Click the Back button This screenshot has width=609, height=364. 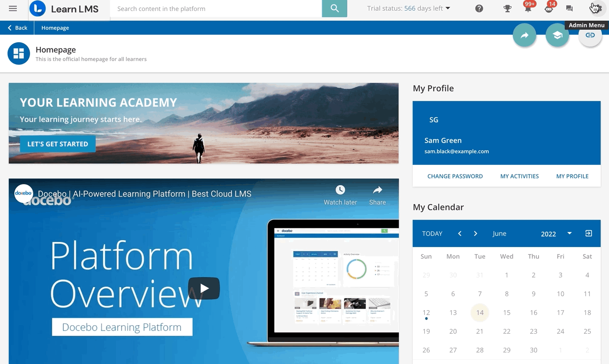17,28
